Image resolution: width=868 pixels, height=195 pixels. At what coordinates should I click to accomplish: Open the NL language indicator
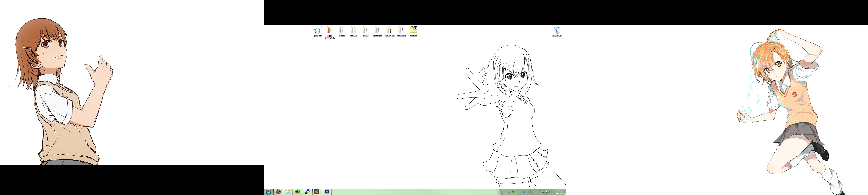(x=505, y=192)
